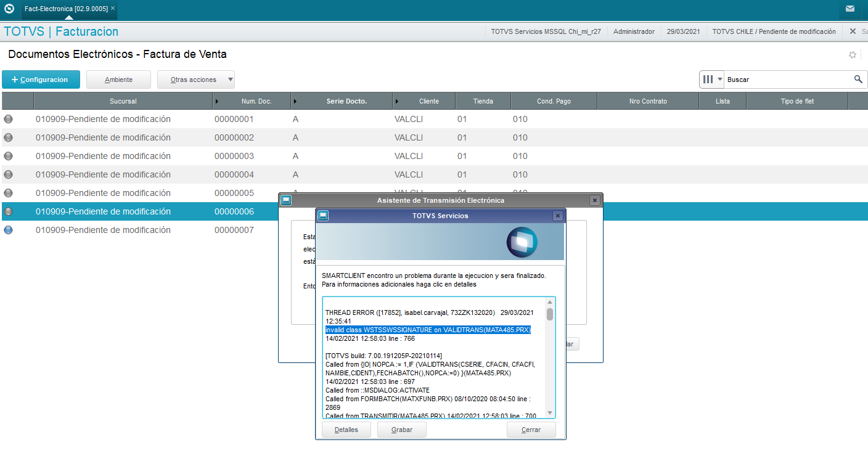The width and height of the screenshot is (868, 453).
Task: Click Sucursal cell of row 00000007
Action: click(103, 230)
